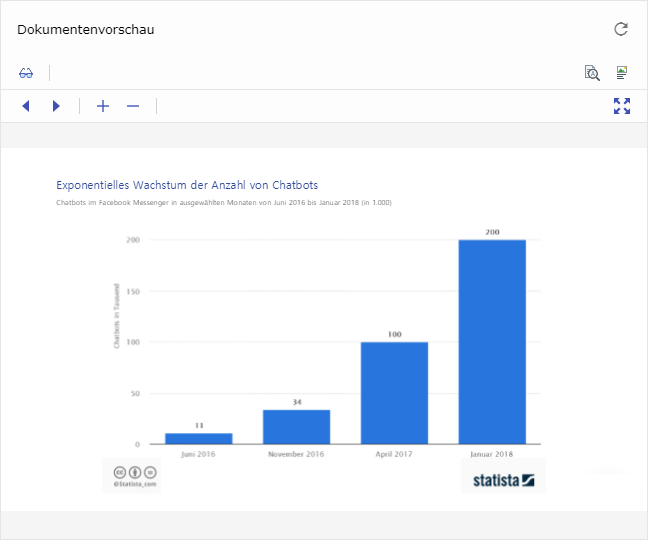
Task: Click the Januar 2018 axis label
Action: point(492,454)
